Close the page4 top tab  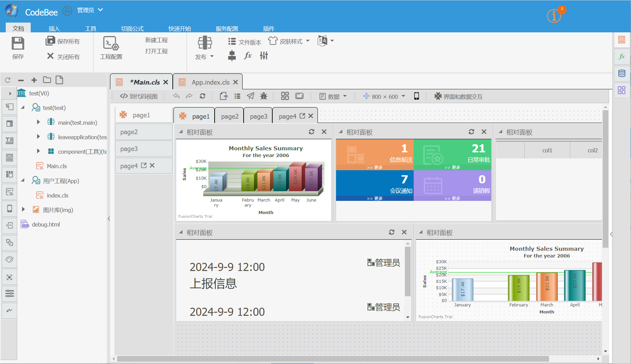(311, 116)
